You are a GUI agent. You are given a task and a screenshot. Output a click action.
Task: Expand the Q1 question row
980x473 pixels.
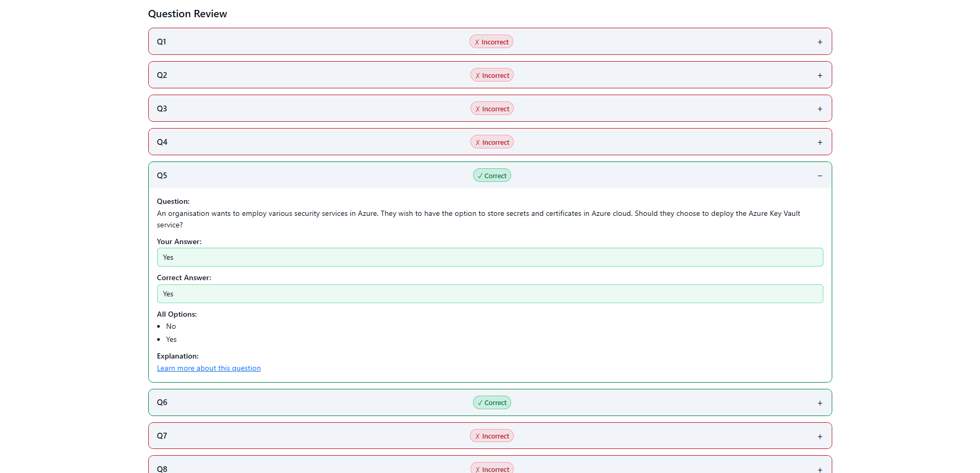pos(490,41)
